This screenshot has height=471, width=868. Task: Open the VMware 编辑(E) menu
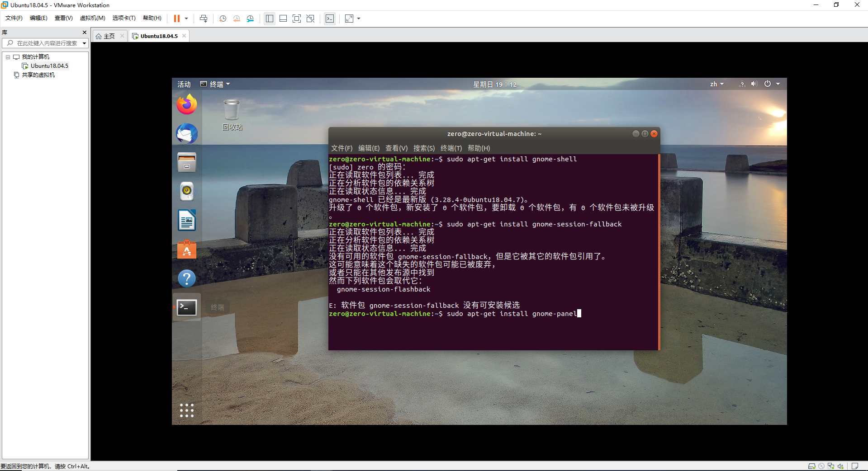pyautogui.click(x=38, y=18)
